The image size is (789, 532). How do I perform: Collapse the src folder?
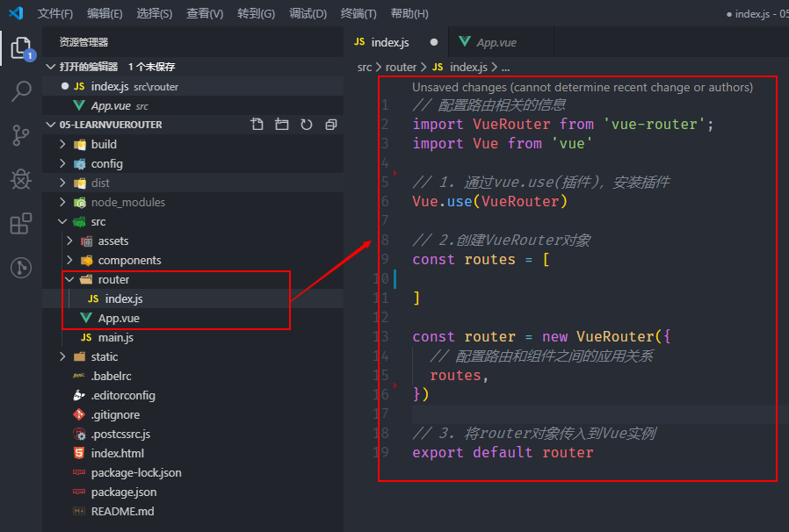[x=62, y=221]
